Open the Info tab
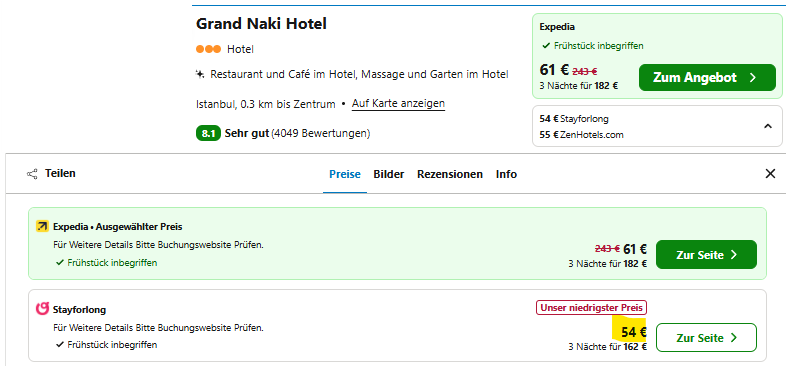 click(506, 174)
